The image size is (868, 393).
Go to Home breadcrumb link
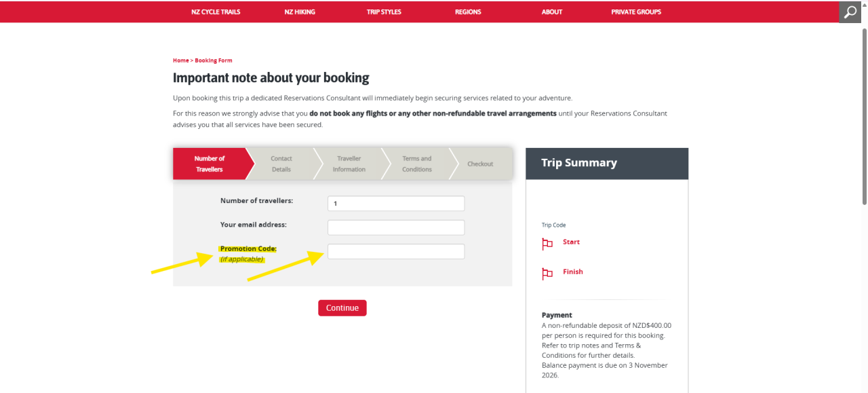[180, 60]
